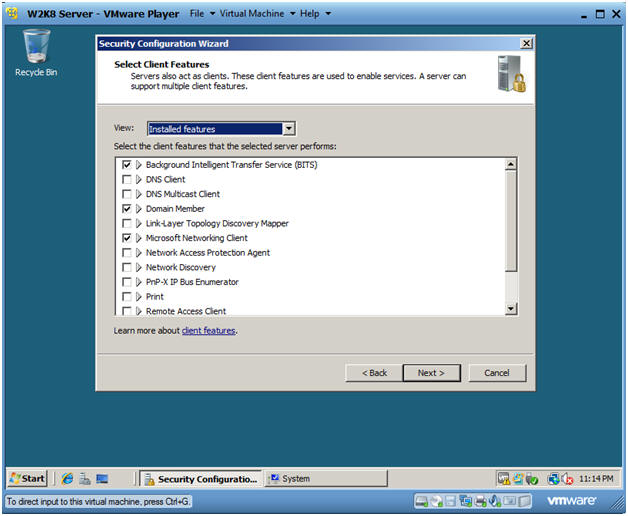Screen dimensions: 628x516
Task: Click the VMware network adapter device icon
Action: pos(465,501)
